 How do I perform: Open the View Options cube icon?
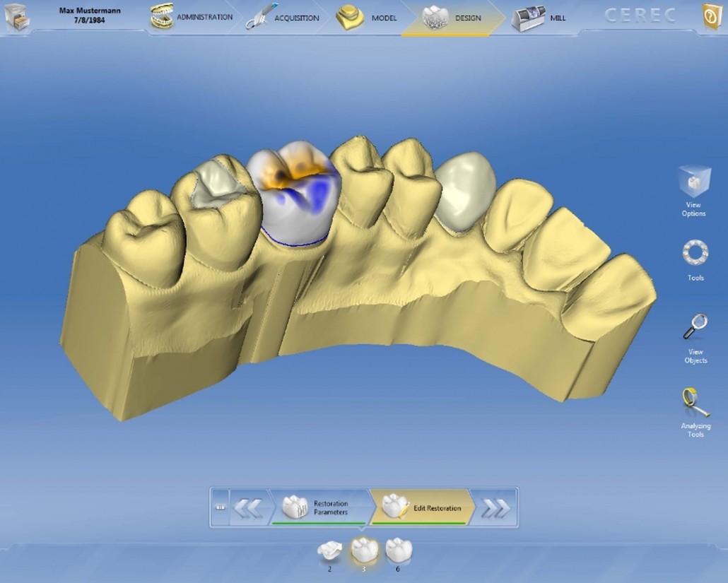[x=693, y=182]
